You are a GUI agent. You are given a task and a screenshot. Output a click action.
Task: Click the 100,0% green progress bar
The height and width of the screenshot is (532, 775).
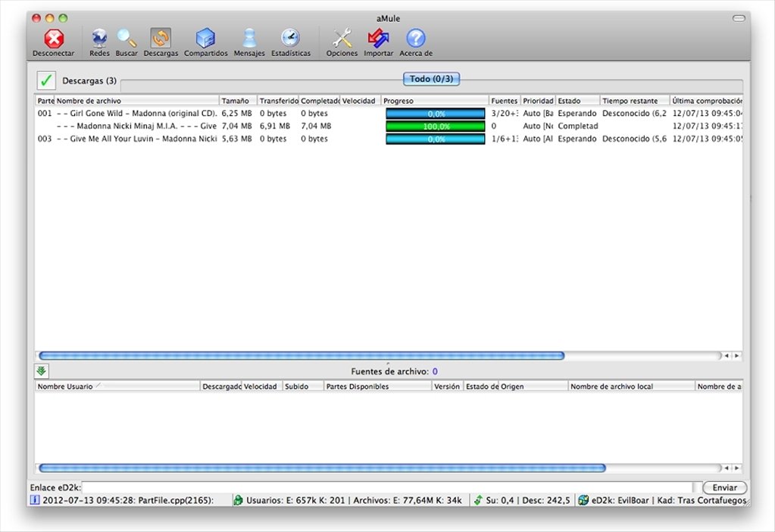tap(436, 126)
